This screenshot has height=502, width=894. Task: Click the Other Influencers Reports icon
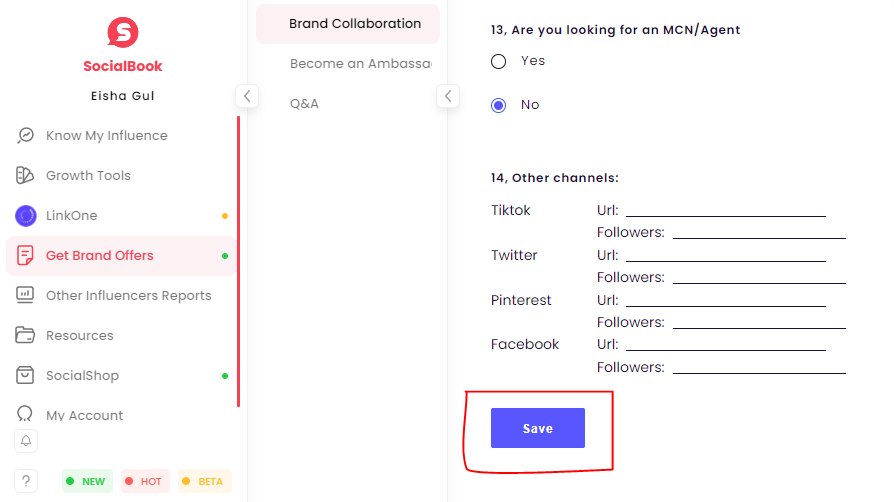(26, 296)
